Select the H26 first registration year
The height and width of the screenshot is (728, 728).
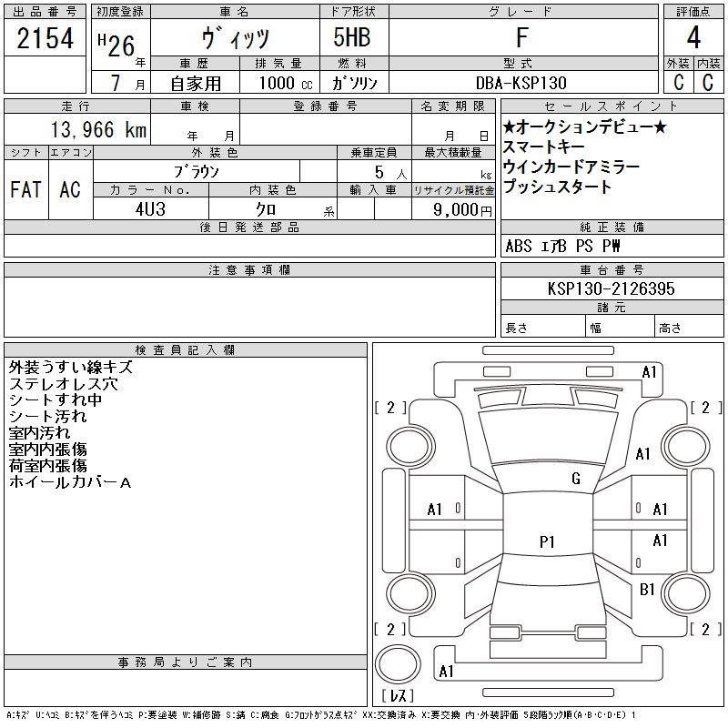(x=117, y=45)
